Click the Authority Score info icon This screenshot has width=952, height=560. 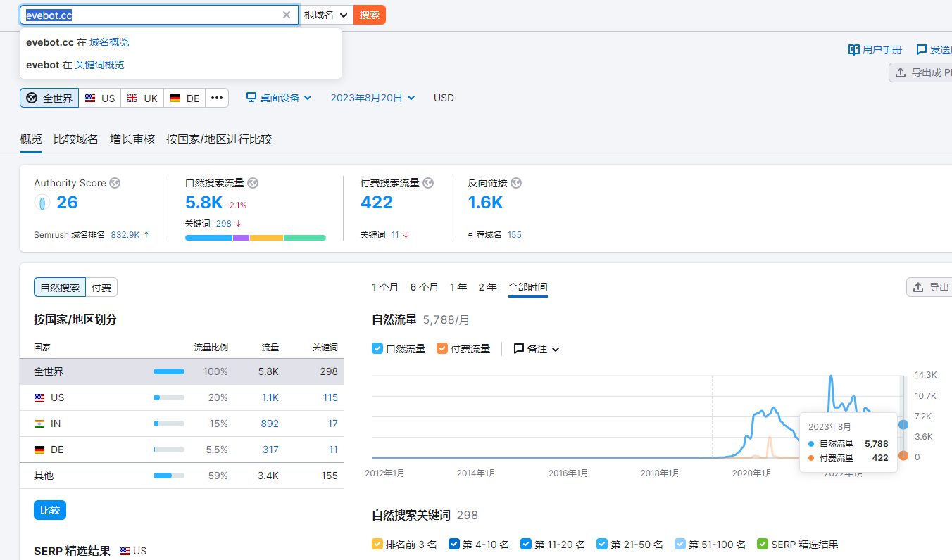tap(115, 183)
